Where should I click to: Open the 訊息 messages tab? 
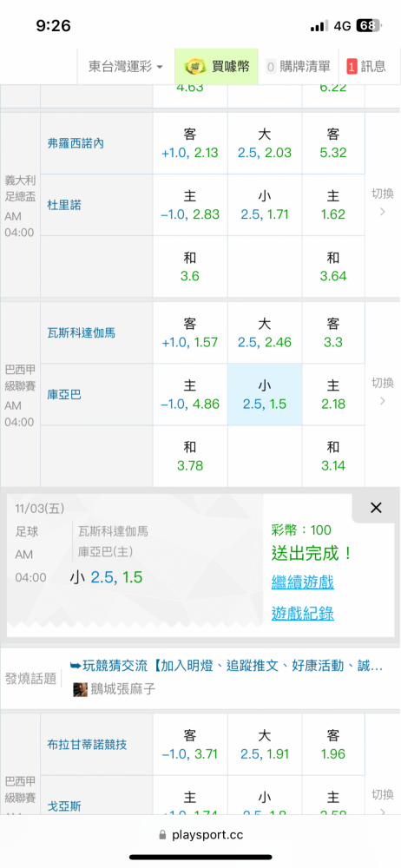tap(365, 67)
